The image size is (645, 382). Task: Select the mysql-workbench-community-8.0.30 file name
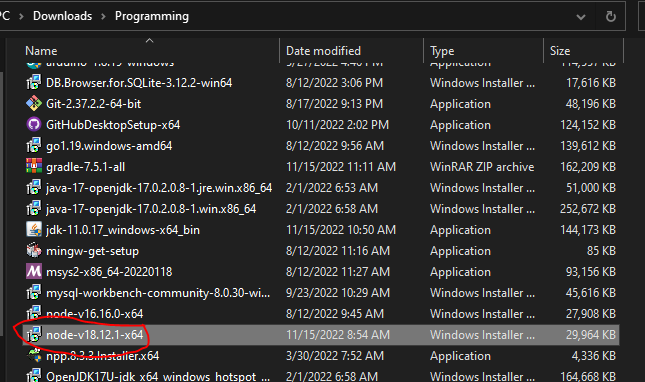tap(158, 292)
